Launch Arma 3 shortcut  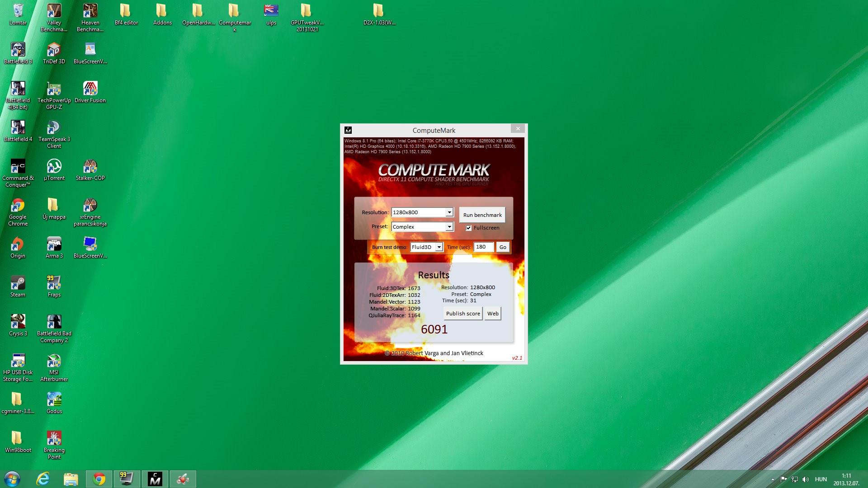point(54,248)
